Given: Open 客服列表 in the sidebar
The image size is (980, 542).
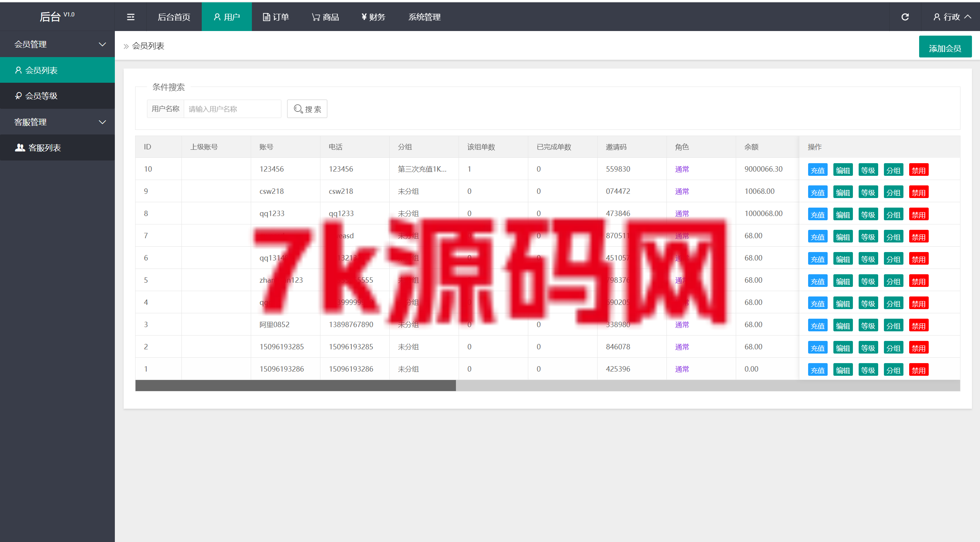Looking at the screenshot, I should [57, 147].
